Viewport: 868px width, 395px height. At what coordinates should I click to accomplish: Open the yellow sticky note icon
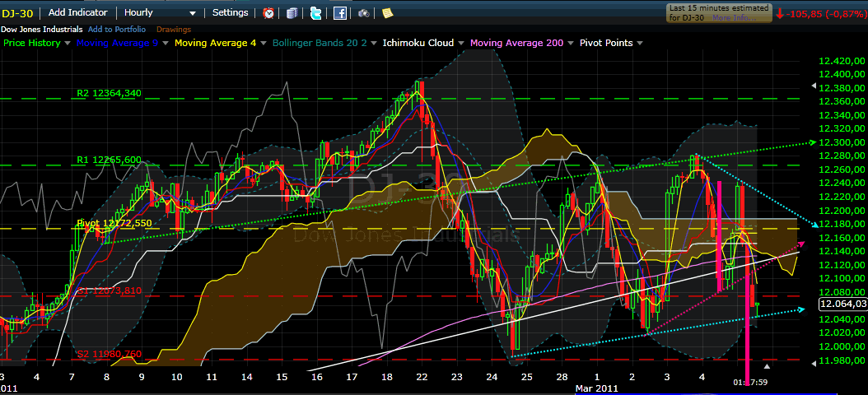[388, 12]
